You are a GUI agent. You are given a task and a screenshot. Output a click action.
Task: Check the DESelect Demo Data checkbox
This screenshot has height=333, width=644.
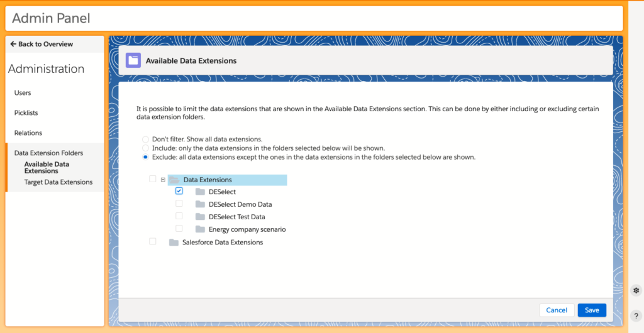pyautogui.click(x=179, y=204)
